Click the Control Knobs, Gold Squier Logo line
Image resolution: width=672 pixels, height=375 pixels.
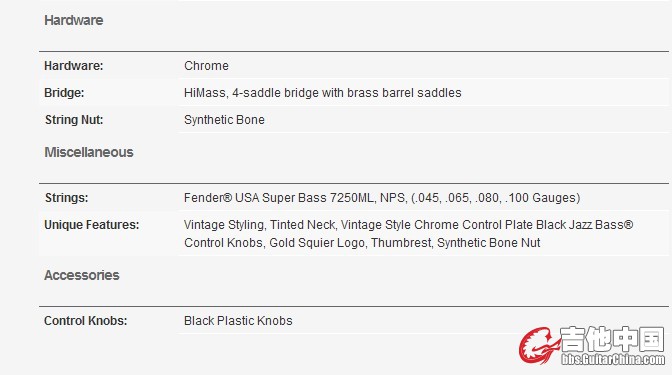362,243
